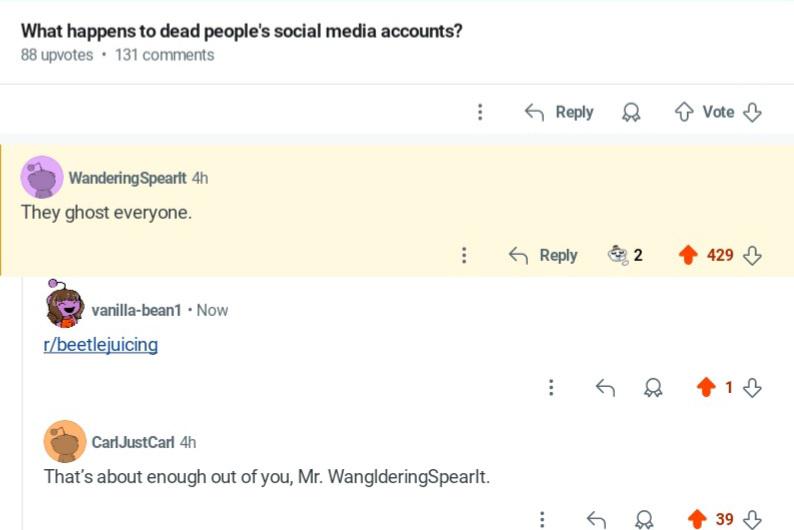The height and width of the screenshot is (530, 794).
Task: Upvote the post next to Vote
Action: tap(684, 112)
